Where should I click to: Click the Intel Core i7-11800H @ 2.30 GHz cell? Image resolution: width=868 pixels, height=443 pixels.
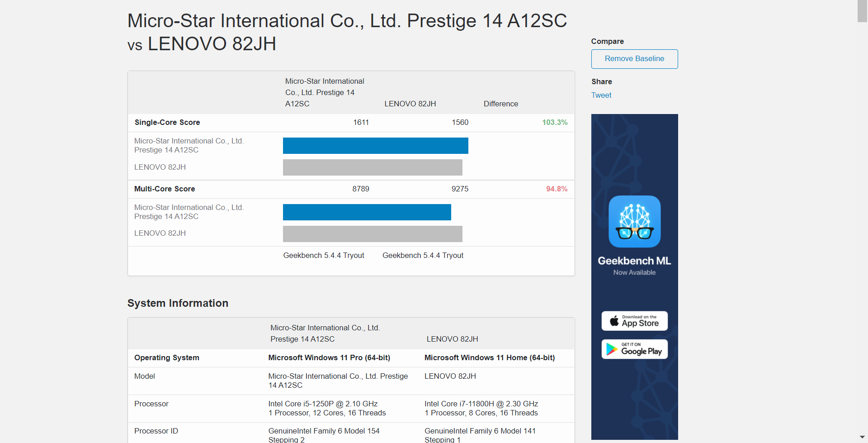tap(481, 408)
